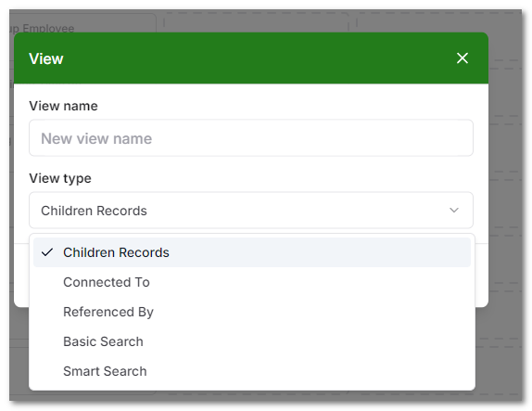Click the View dialog title text
This screenshot has width=532, height=411.
point(46,58)
